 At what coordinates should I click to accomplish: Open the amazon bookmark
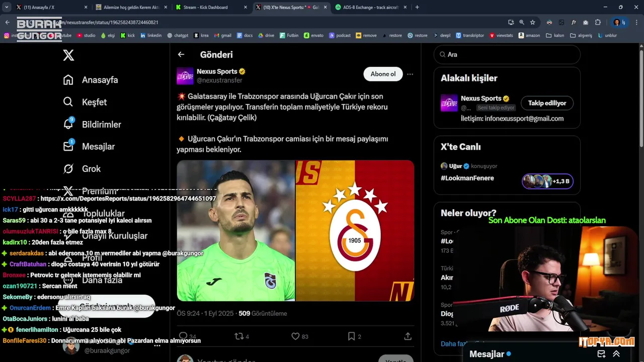pyautogui.click(x=529, y=36)
